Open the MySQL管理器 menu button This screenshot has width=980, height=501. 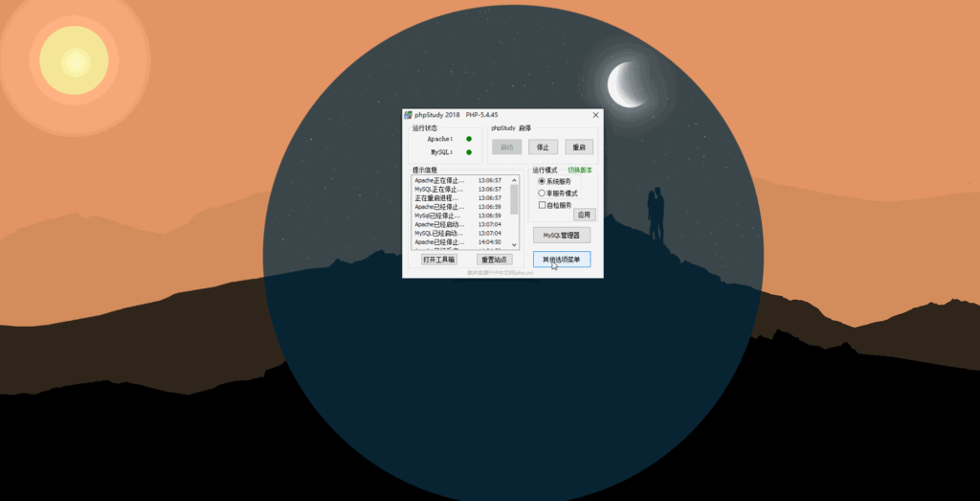point(561,236)
